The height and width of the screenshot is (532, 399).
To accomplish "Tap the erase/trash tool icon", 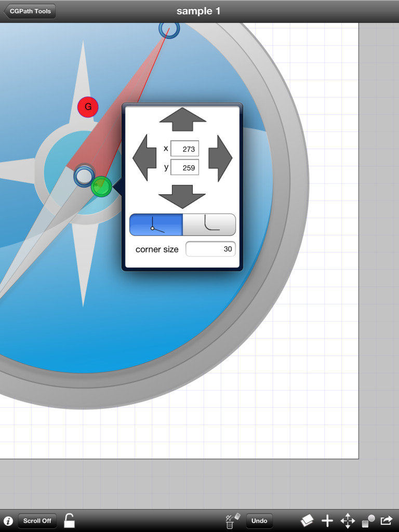I will point(232,521).
